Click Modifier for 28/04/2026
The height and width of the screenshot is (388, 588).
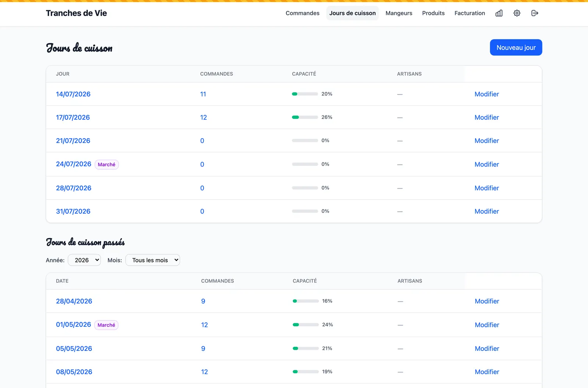pos(487,301)
